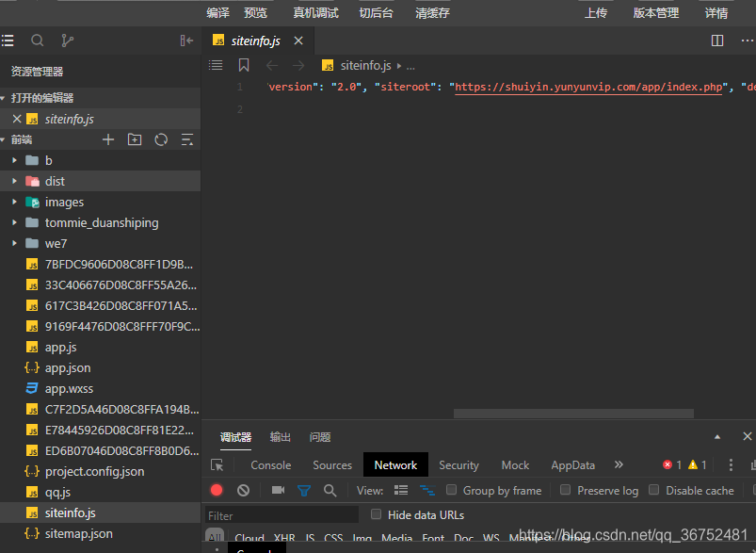Click the 预览 preview button

(255, 13)
